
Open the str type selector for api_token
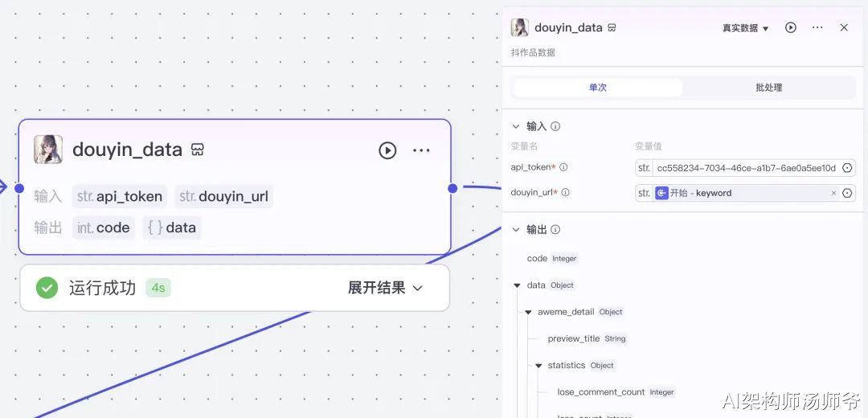(644, 168)
